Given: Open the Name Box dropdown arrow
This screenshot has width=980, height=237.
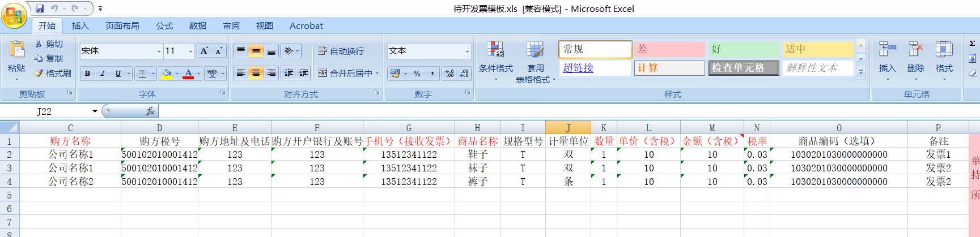Looking at the screenshot, I should pos(95,111).
